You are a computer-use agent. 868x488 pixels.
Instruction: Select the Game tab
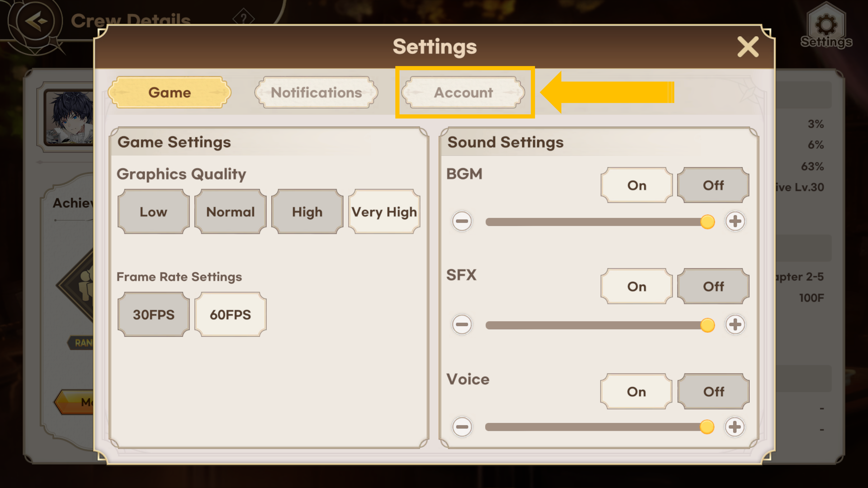coord(169,93)
